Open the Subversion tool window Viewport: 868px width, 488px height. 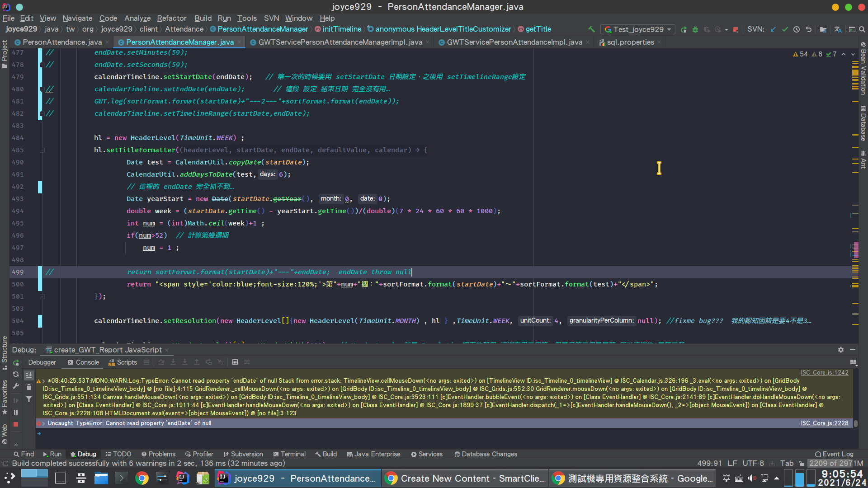tap(243, 454)
